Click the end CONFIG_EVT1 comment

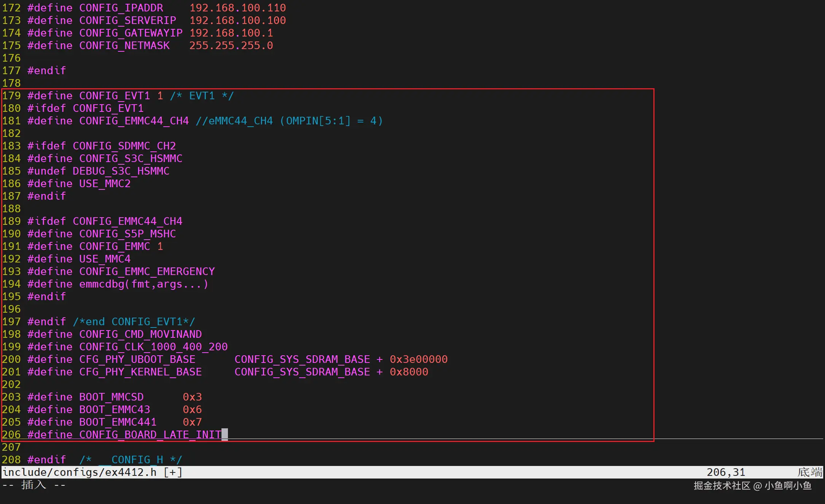[x=134, y=321]
